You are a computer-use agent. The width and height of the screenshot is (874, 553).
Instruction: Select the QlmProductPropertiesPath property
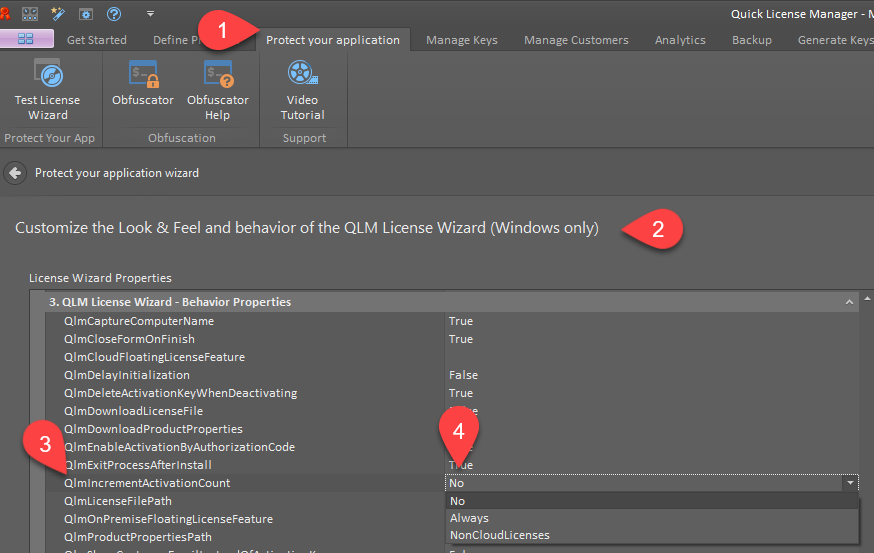tap(138, 537)
